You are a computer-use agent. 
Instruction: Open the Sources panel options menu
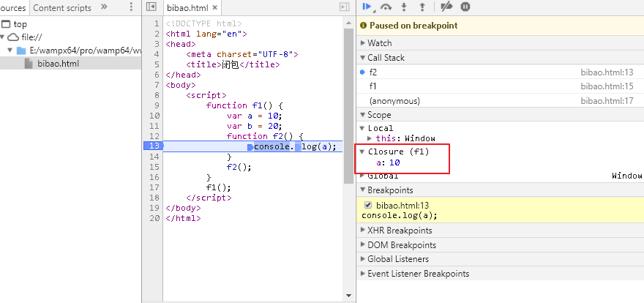(x=131, y=7)
